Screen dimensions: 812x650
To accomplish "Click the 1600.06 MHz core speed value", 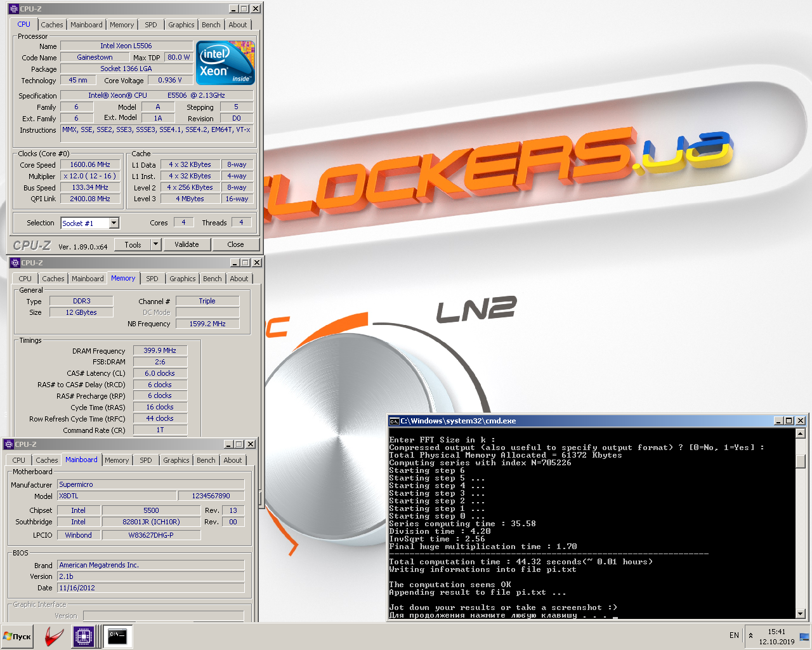I will coord(90,164).
